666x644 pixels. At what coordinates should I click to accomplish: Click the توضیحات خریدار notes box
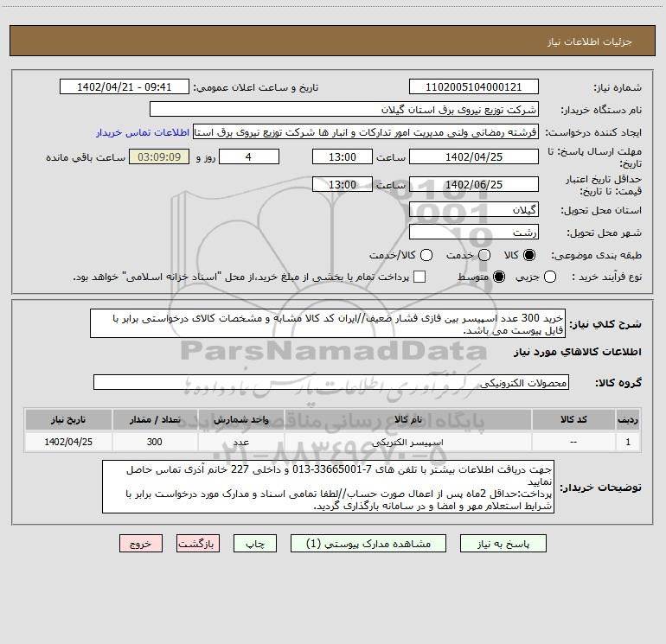(x=329, y=487)
